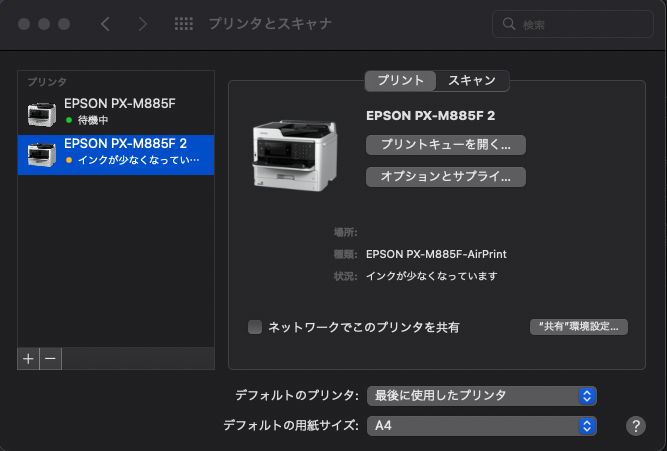Click the EPSON PX-M885F-AirPrint type value
Image resolution: width=667 pixels, height=451 pixels.
click(436, 254)
